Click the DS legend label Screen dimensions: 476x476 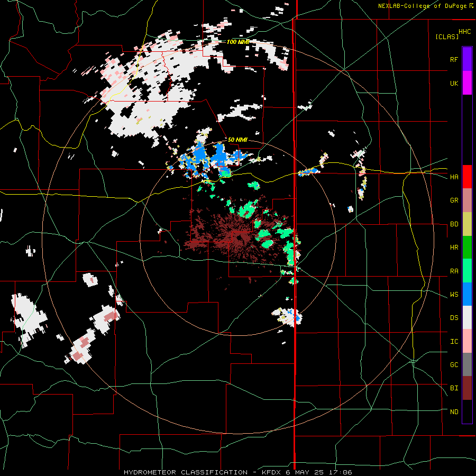[454, 318]
